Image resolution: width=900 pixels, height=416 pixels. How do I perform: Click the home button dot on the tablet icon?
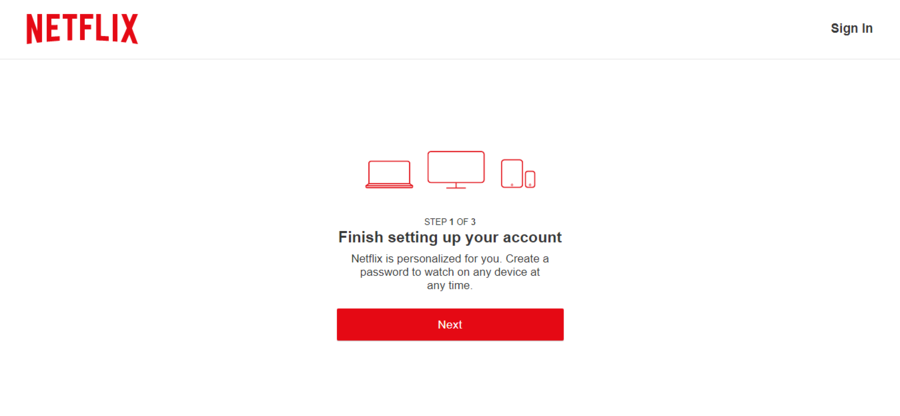pos(512,185)
